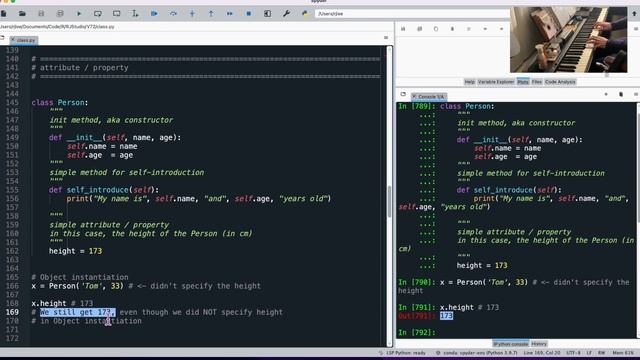This screenshot has width=640, height=360.
Task: Continue debug execution icon
Action: [x=229, y=13]
